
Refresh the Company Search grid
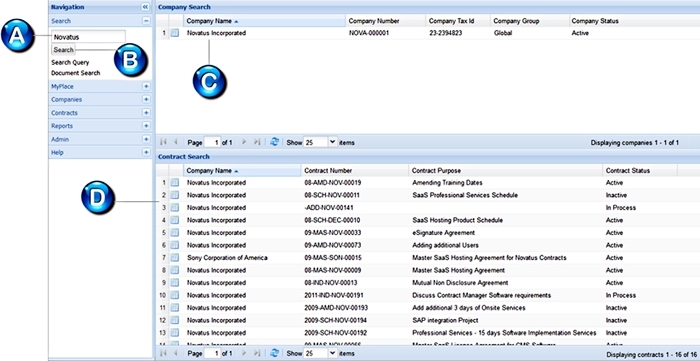[x=275, y=142]
